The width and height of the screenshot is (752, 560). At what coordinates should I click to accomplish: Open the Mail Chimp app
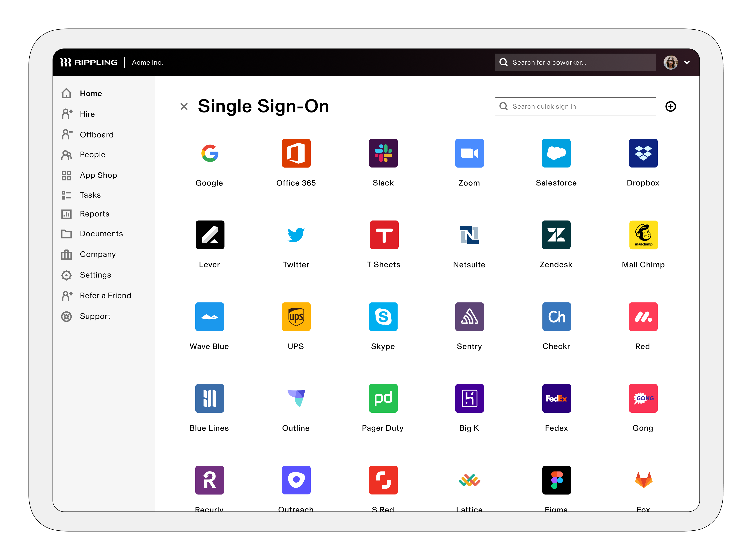point(643,235)
